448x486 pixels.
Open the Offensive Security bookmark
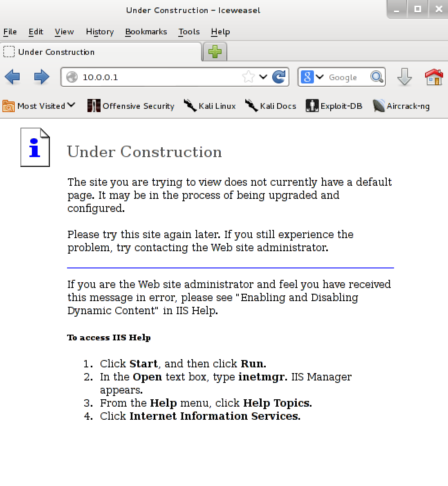click(x=131, y=106)
